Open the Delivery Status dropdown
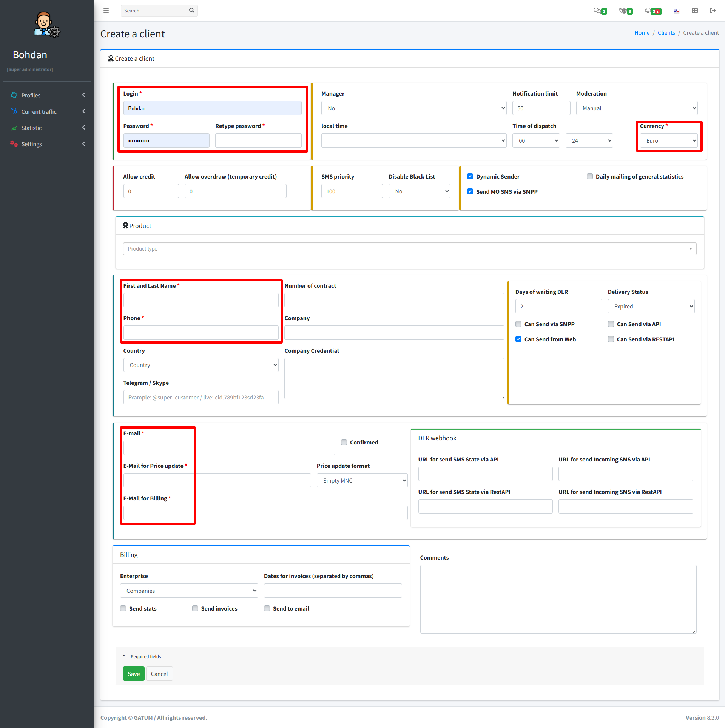 651,306
